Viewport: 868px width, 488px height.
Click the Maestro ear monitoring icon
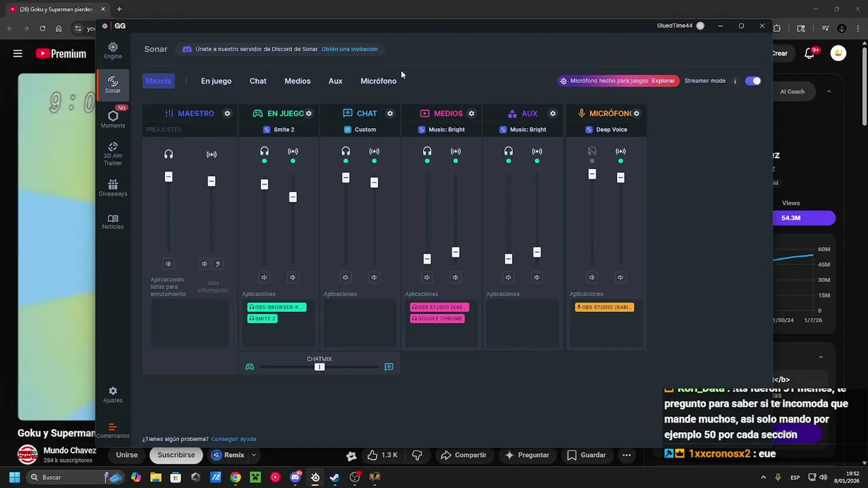click(218, 264)
